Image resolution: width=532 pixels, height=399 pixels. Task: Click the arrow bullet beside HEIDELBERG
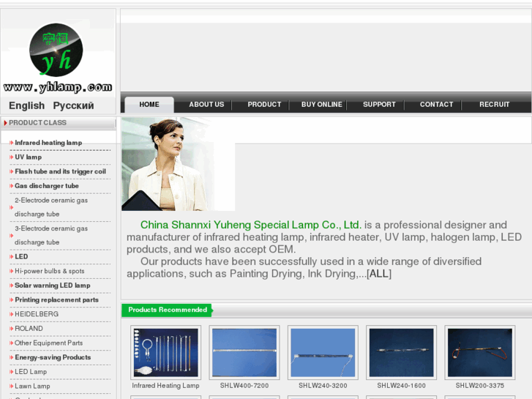pos(12,314)
